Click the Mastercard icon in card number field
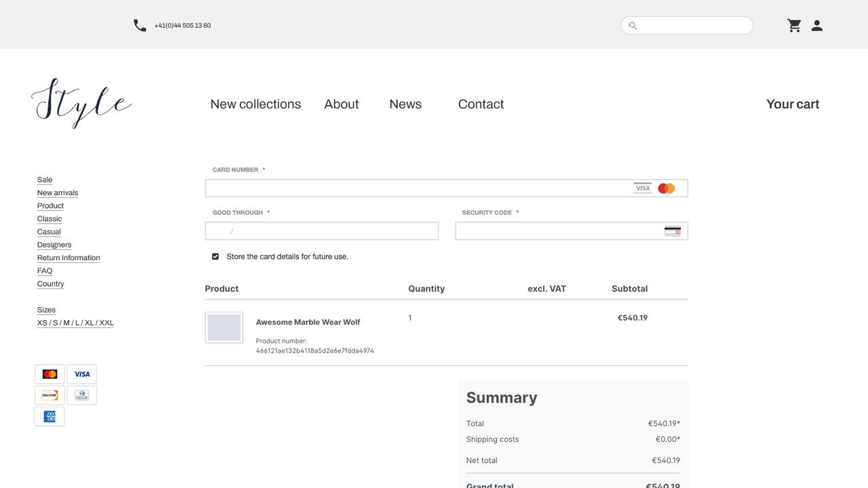 coord(667,188)
